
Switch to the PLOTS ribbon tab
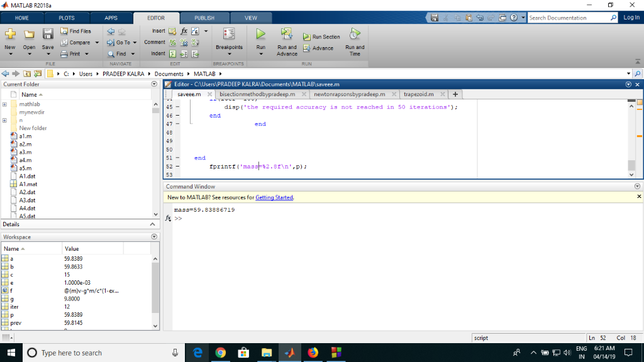(67, 18)
